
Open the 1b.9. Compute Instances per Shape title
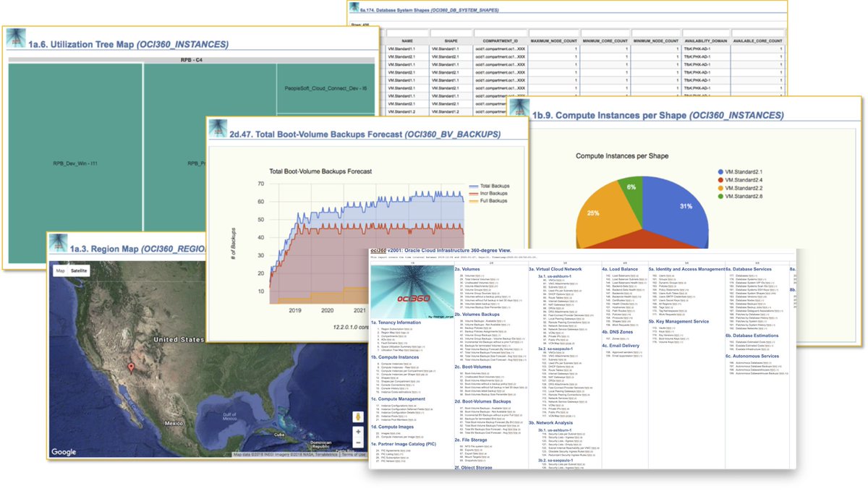(658, 115)
